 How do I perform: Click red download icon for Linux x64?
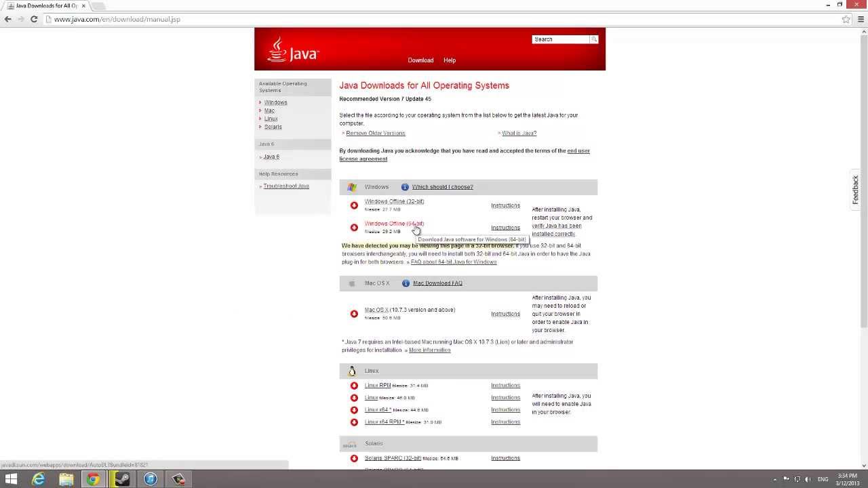click(x=354, y=410)
